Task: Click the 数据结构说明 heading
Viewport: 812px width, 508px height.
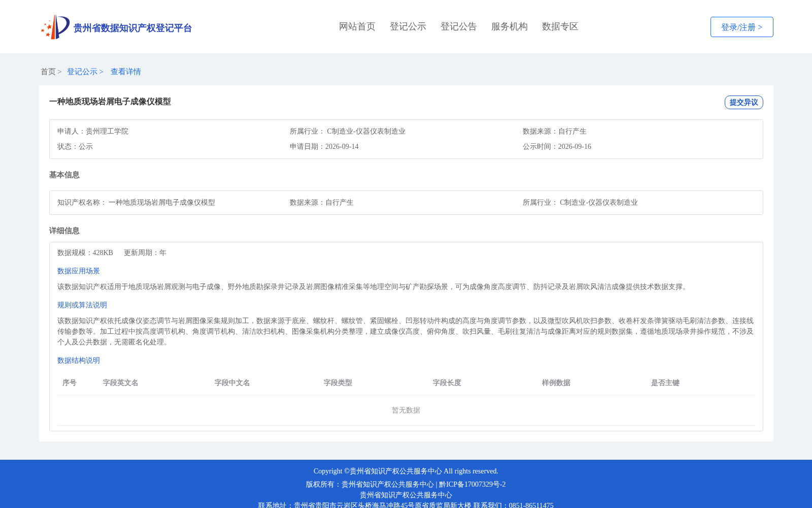Action: [79, 360]
